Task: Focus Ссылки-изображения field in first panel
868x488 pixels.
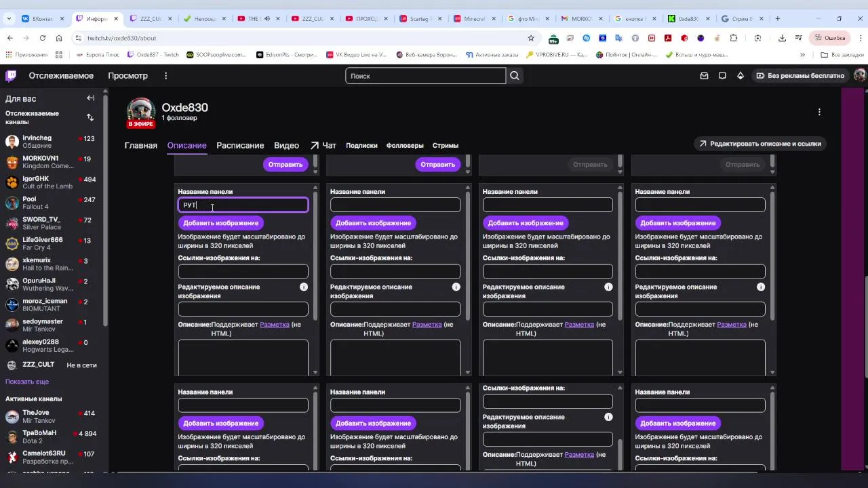Action: (243, 271)
